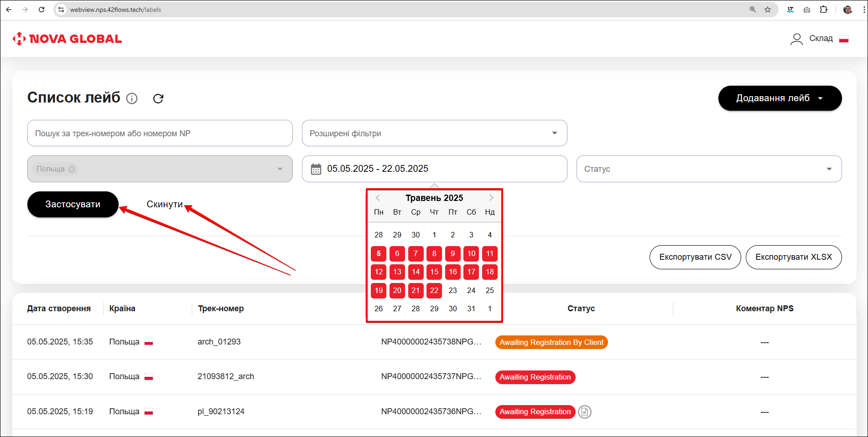Click the info icon beside Список лейб
Image resolution: width=868 pixels, height=437 pixels.
coord(132,98)
